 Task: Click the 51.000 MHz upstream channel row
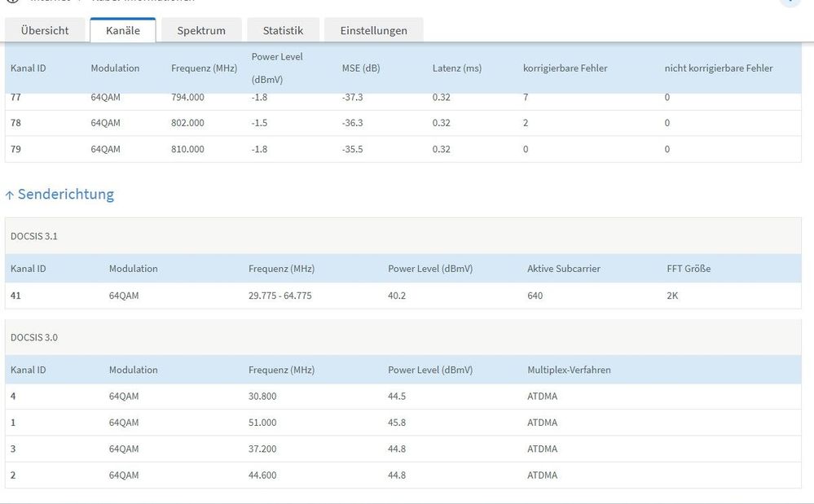[403, 423]
